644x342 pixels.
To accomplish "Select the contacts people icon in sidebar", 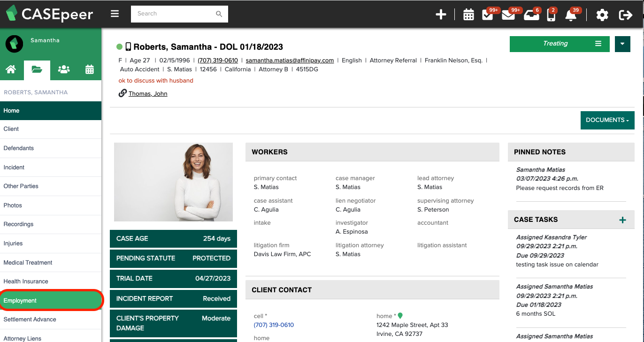I will point(63,69).
